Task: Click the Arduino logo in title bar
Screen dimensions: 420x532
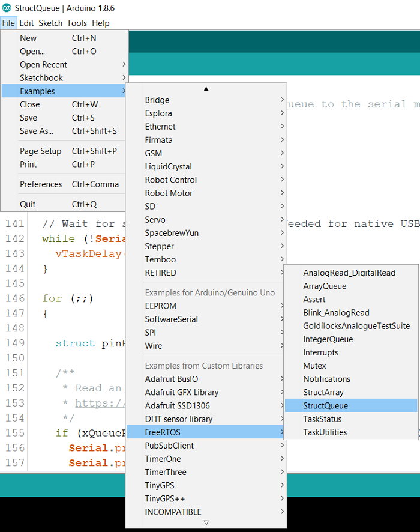Action: pos(7,7)
